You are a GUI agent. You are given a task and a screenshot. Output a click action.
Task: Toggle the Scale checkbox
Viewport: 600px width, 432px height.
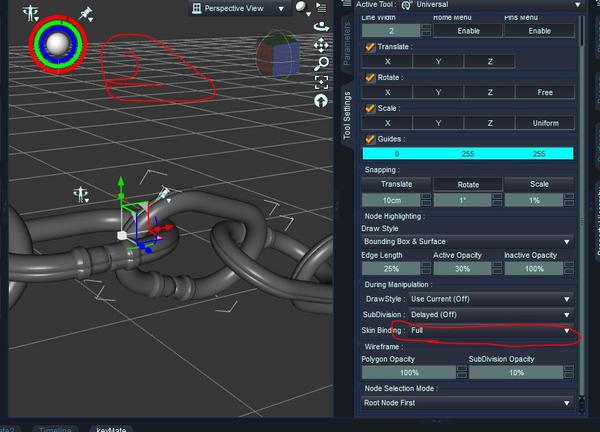(x=370, y=108)
